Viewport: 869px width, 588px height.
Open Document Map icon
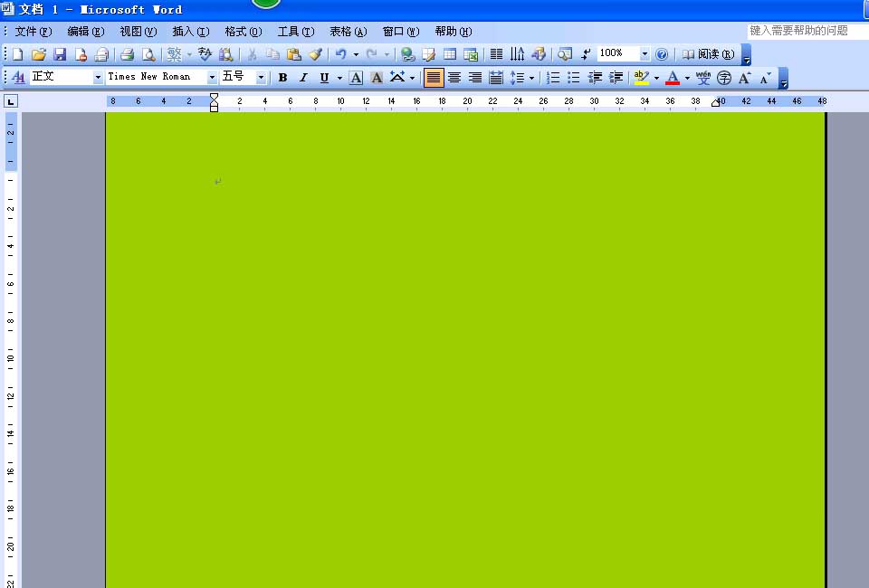(565, 54)
